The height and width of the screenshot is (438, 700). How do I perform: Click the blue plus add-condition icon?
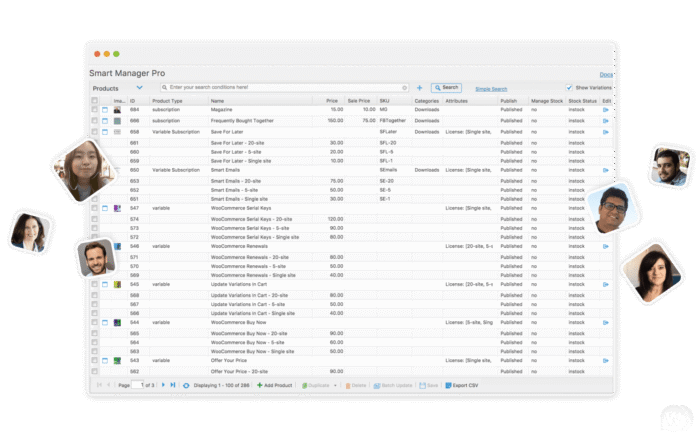click(x=419, y=88)
